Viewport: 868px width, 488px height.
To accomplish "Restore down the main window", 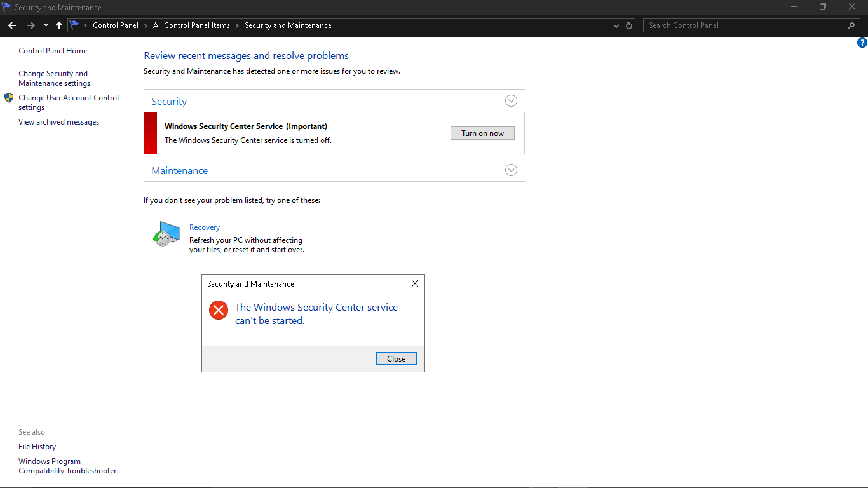I will pos(823,7).
